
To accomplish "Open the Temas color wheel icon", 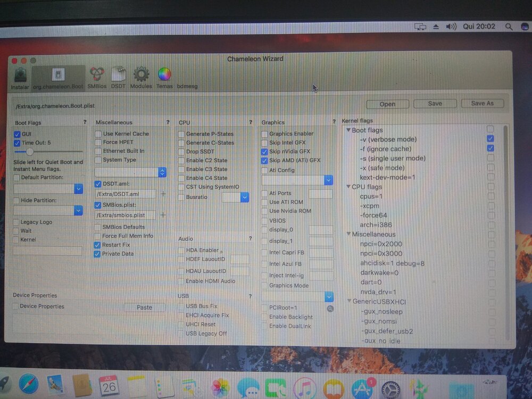I will (164, 77).
